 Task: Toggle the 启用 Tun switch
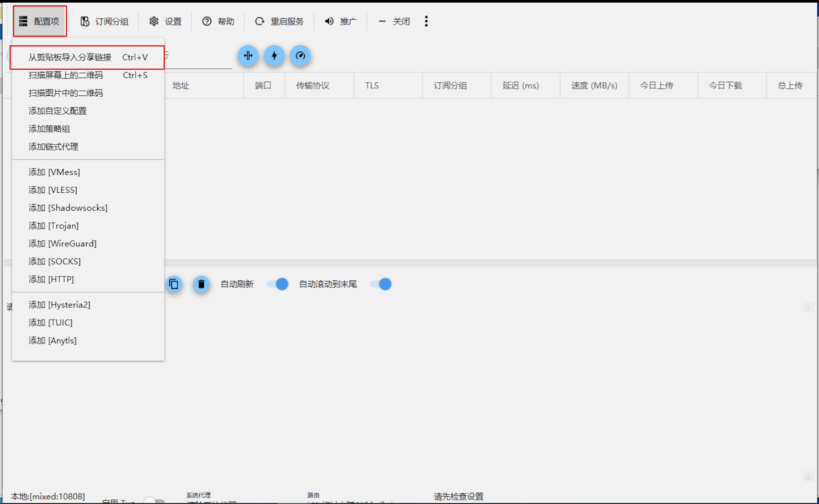click(x=154, y=500)
